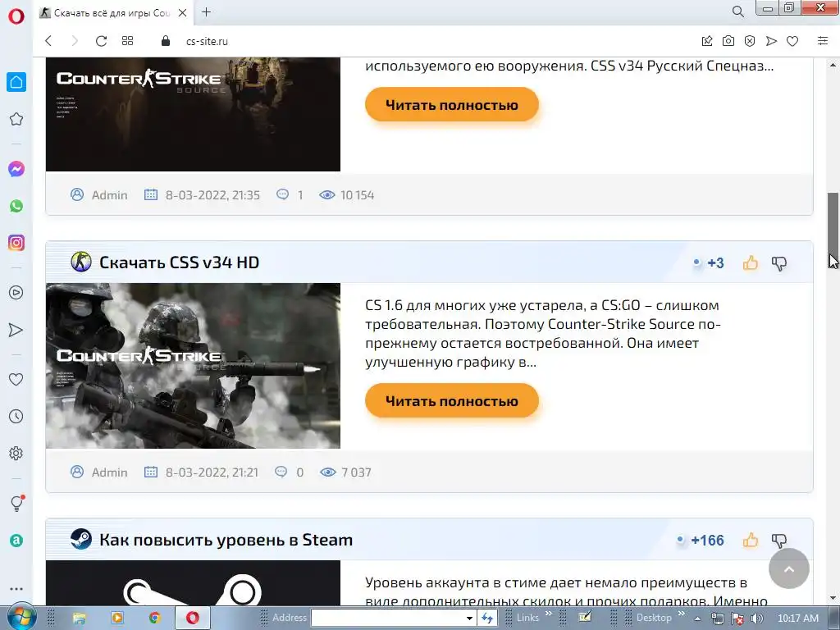Send page to My Flow from toolbar

(771, 41)
